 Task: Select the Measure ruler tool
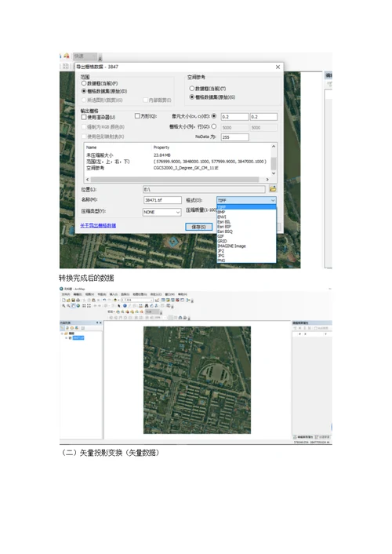(140, 305)
